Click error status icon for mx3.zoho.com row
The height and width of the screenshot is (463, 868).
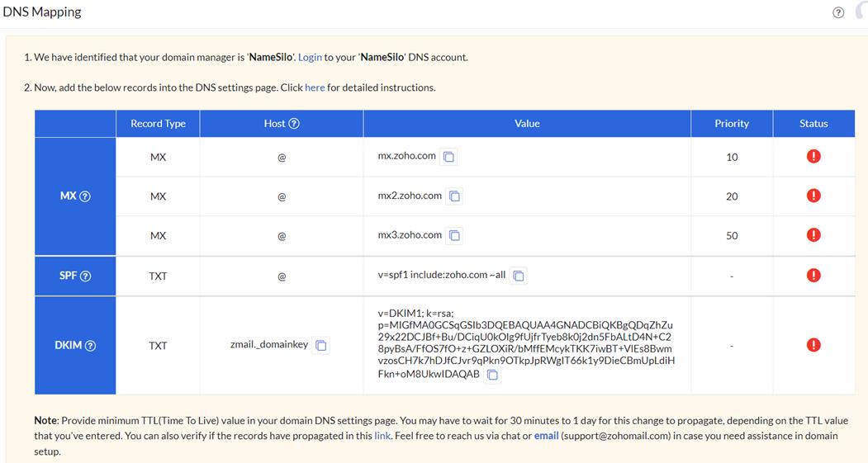(813, 235)
